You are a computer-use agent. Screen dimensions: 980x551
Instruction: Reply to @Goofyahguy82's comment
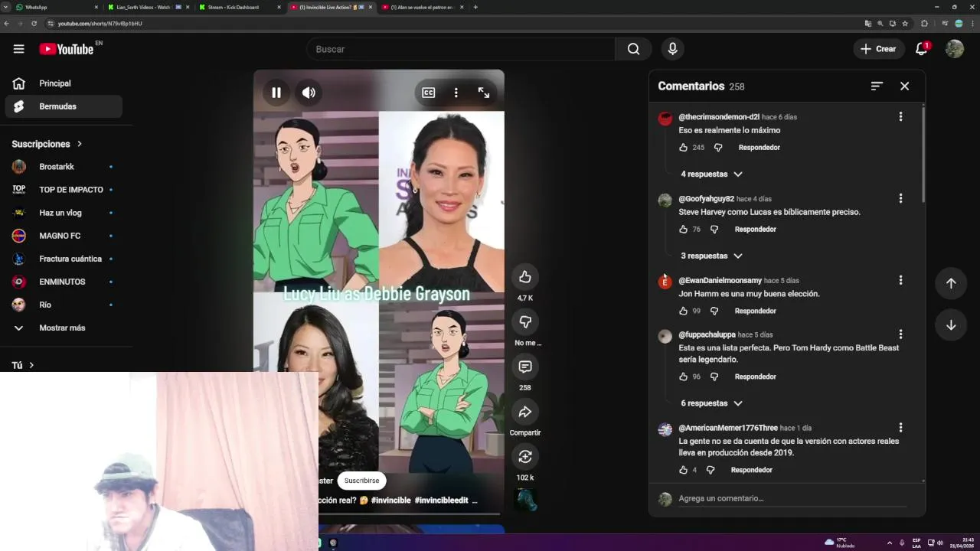click(x=755, y=230)
